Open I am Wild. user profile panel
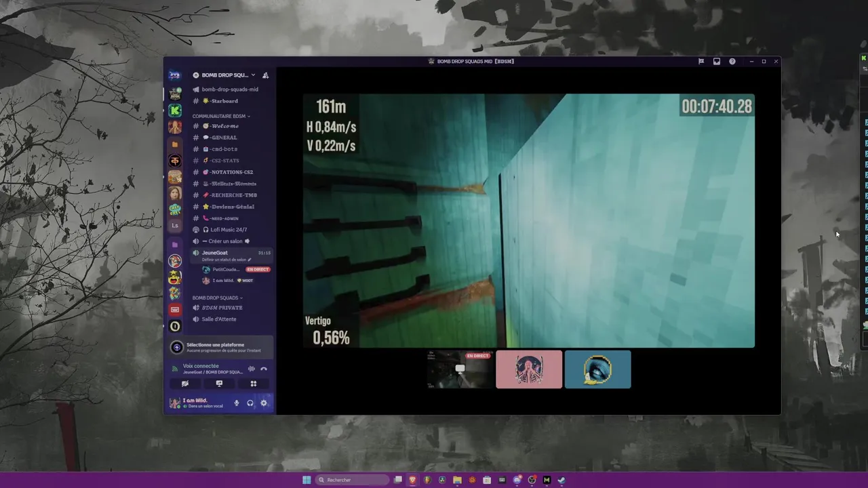 point(198,403)
